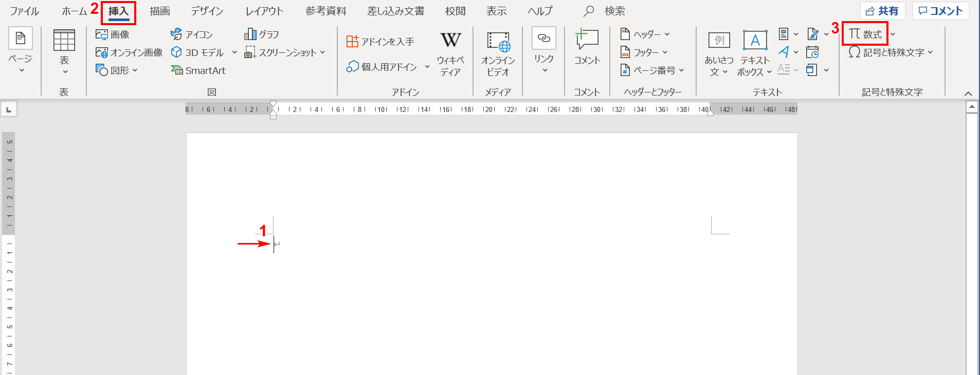Viewport: 980px width, 375px height.
Task: Expand the 記号と特殊文字 symbols dropdown
Action: click(x=890, y=52)
